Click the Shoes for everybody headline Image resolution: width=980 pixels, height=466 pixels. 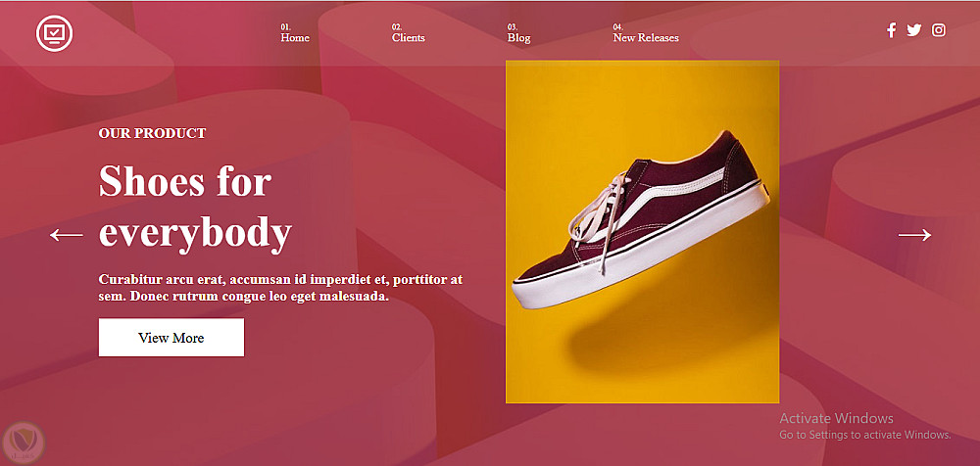[x=195, y=208]
